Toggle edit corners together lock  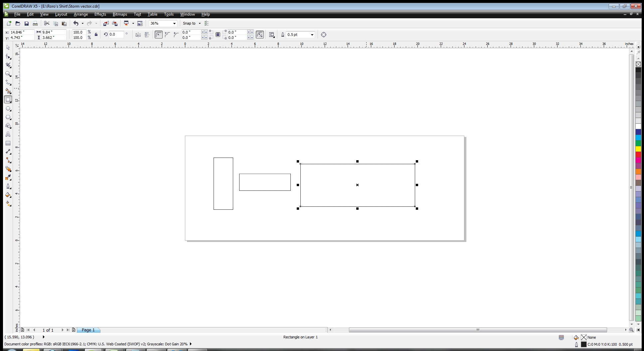(x=218, y=35)
